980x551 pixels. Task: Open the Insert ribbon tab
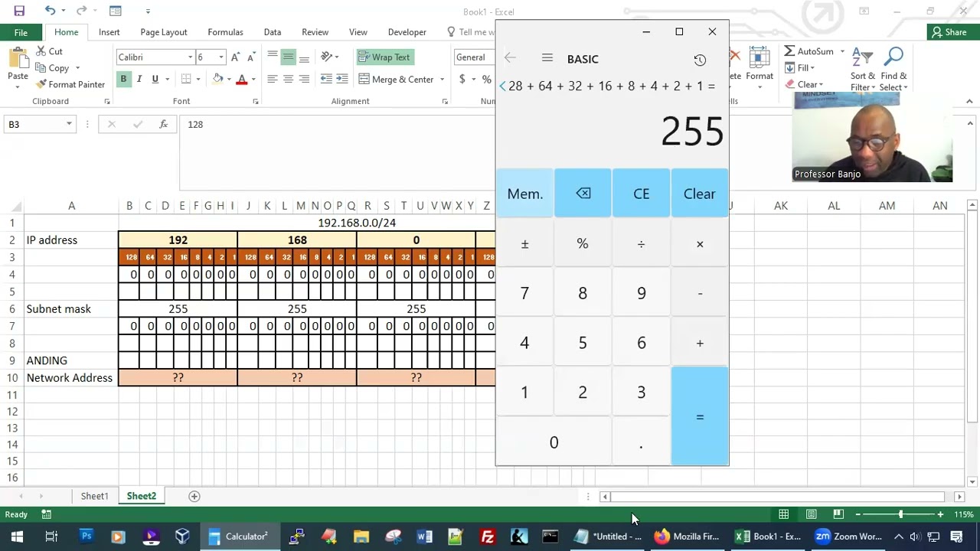point(109,32)
